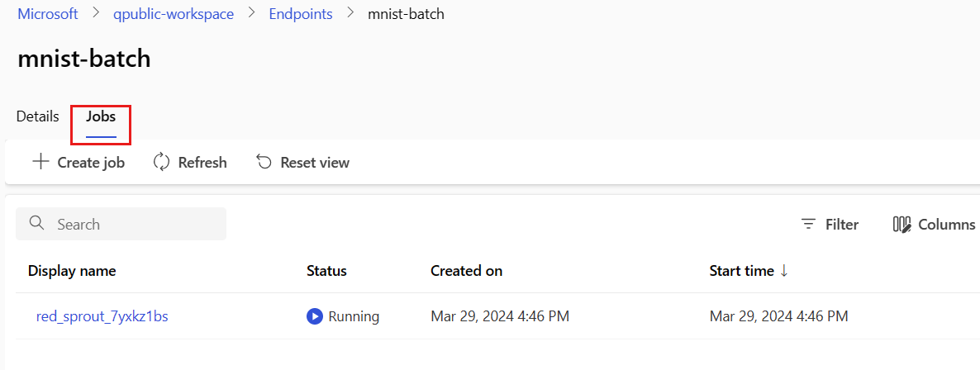Viewport: 980px width, 370px height.
Task: Click the Start time column header
Action: [741, 271]
